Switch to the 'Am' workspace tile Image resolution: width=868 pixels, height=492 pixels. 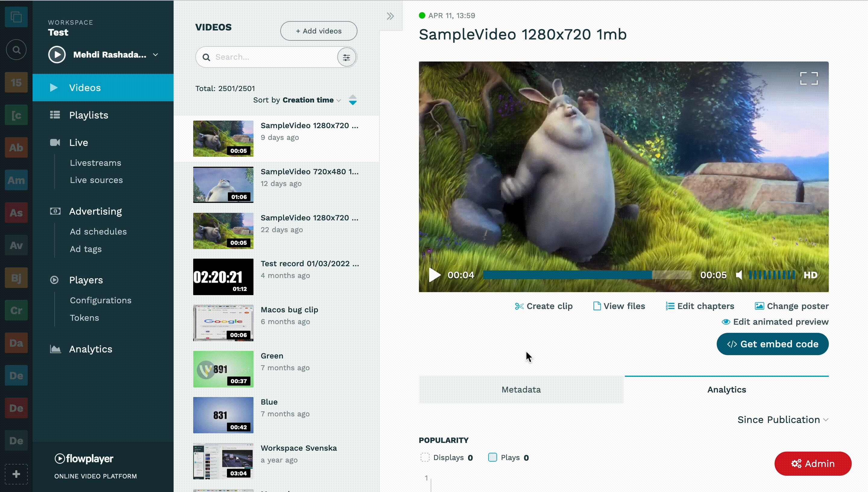click(x=16, y=180)
